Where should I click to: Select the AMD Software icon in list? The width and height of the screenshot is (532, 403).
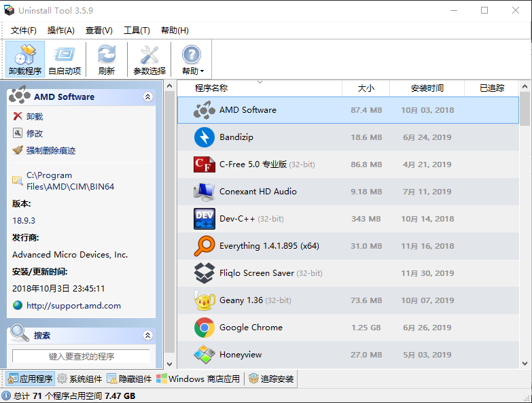205,110
